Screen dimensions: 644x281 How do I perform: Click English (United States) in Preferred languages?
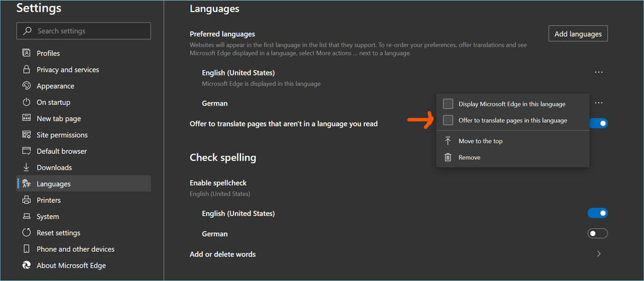click(239, 73)
